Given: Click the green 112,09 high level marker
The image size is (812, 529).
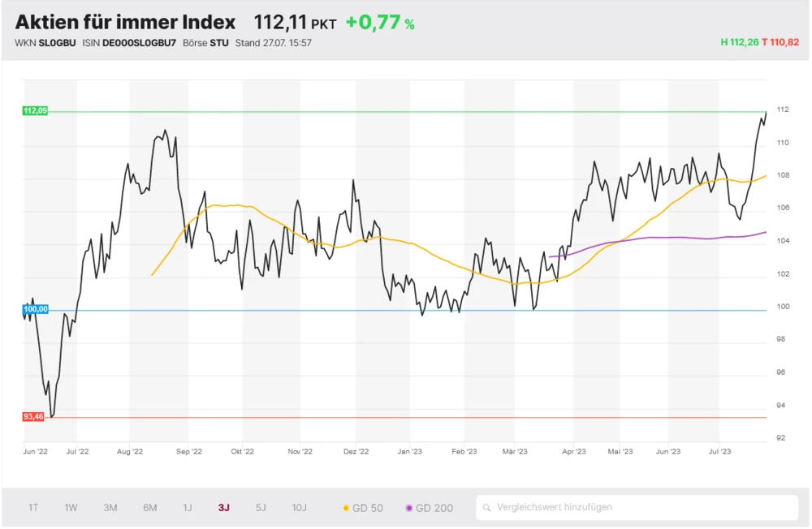Looking at the screenshot, I should pyautogui.click(x=35, y=111).
